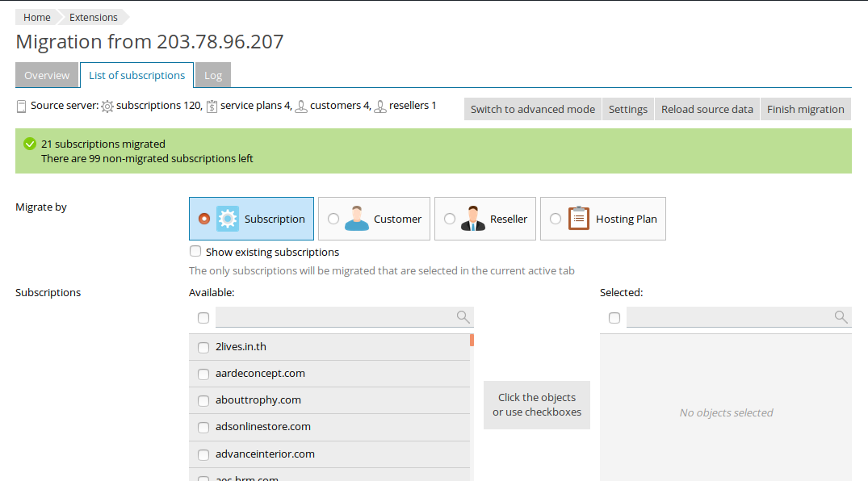Viewport: 868px width, 481px height.
Task: Click the Reload source data button
Action: [x=707, y=109]
